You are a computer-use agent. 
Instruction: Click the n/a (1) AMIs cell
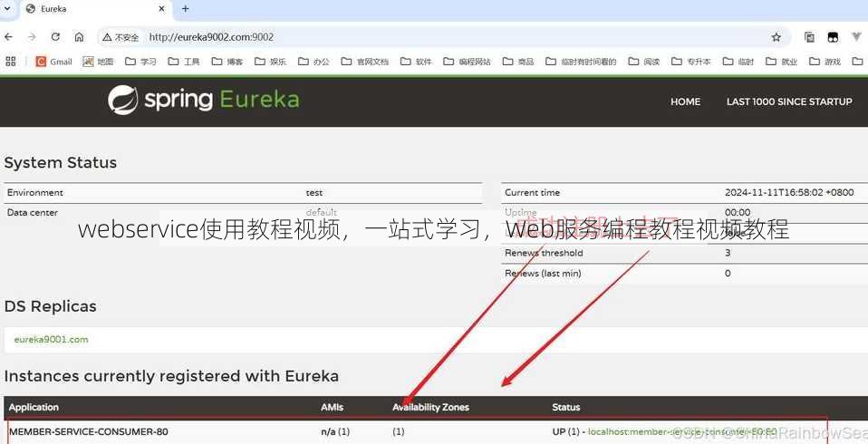click(335, 431)
